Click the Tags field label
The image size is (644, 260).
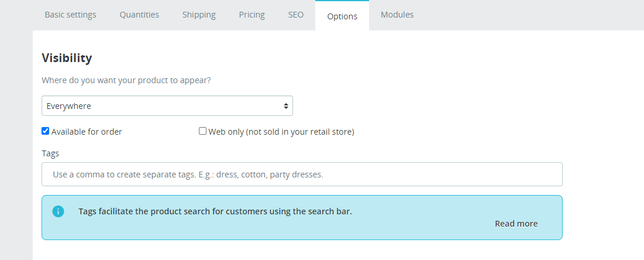pos(50,153)
